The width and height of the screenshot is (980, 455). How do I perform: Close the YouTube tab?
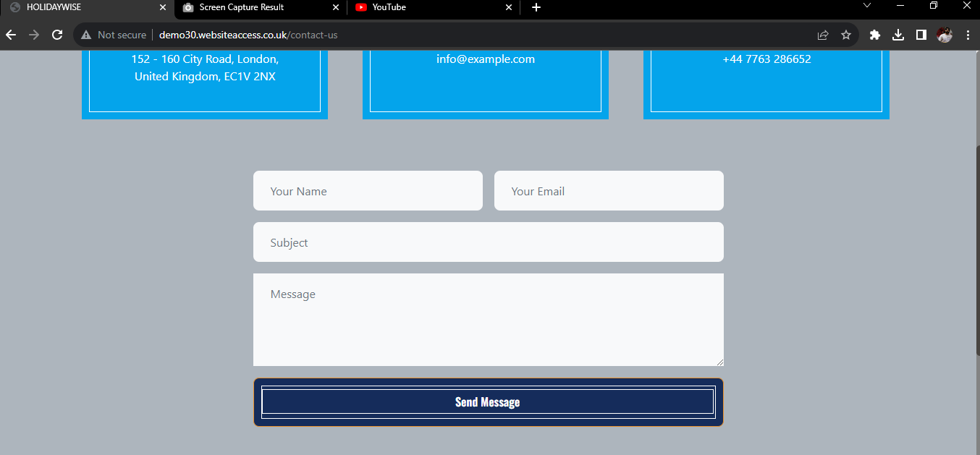(509, 7)
